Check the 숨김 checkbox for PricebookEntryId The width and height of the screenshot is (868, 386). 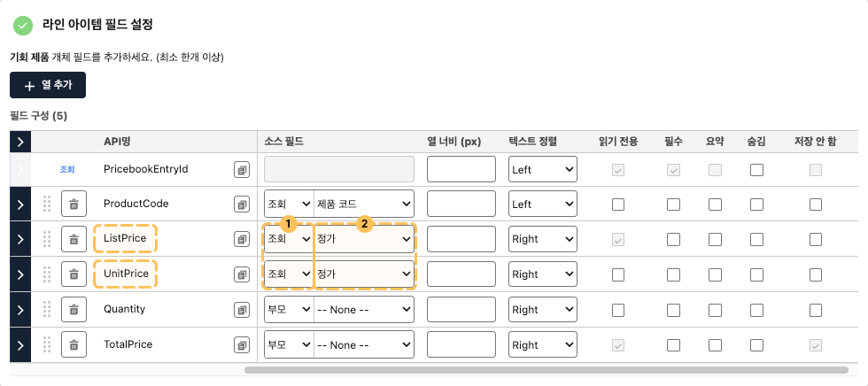pyautogui.click(x=756, y=170)
